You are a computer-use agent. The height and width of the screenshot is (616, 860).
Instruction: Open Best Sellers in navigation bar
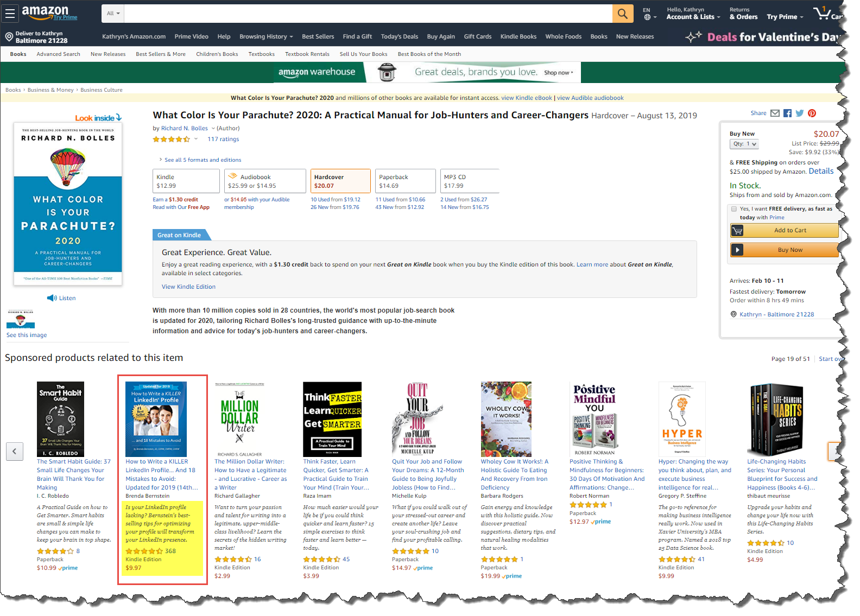click(318, 36)
